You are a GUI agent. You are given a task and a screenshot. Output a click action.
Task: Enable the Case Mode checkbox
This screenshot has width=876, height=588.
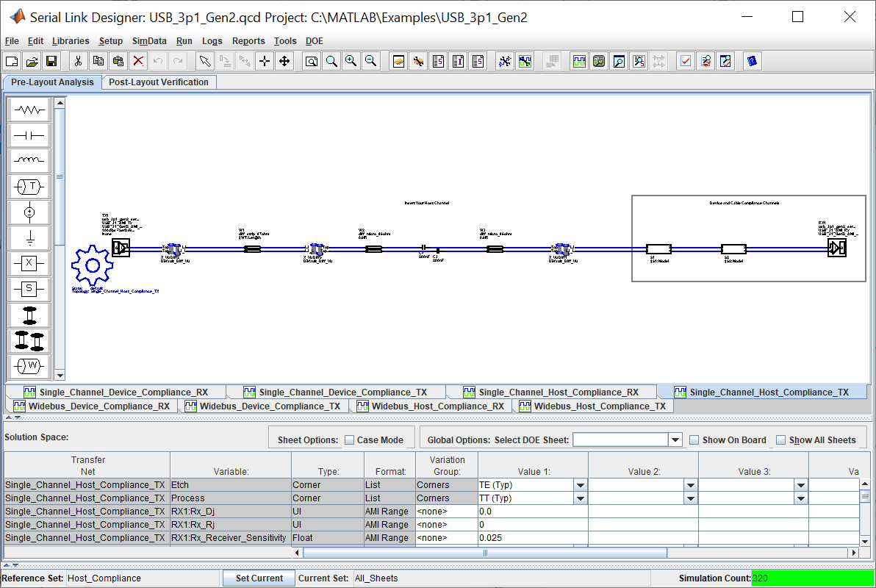[350, 440]
